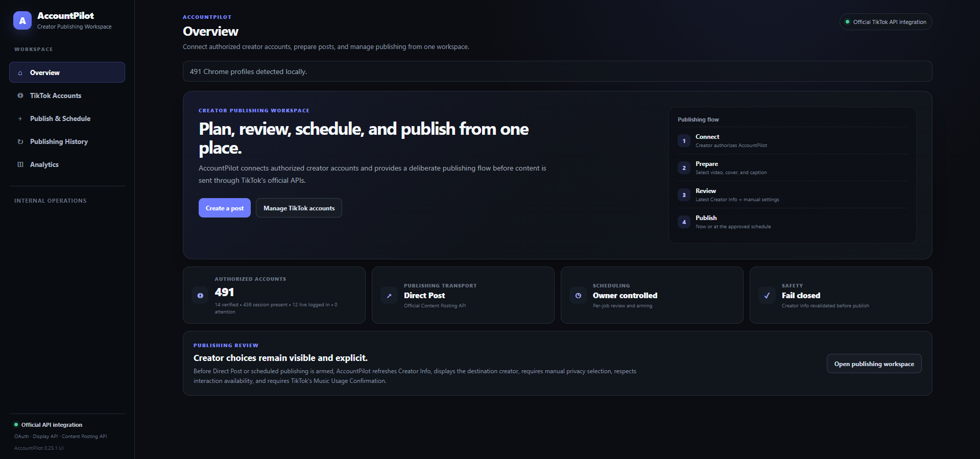Click 'Creator choices remain visible and explicit.' heading
The image size is (980, 459).
[x=280, y=358]
